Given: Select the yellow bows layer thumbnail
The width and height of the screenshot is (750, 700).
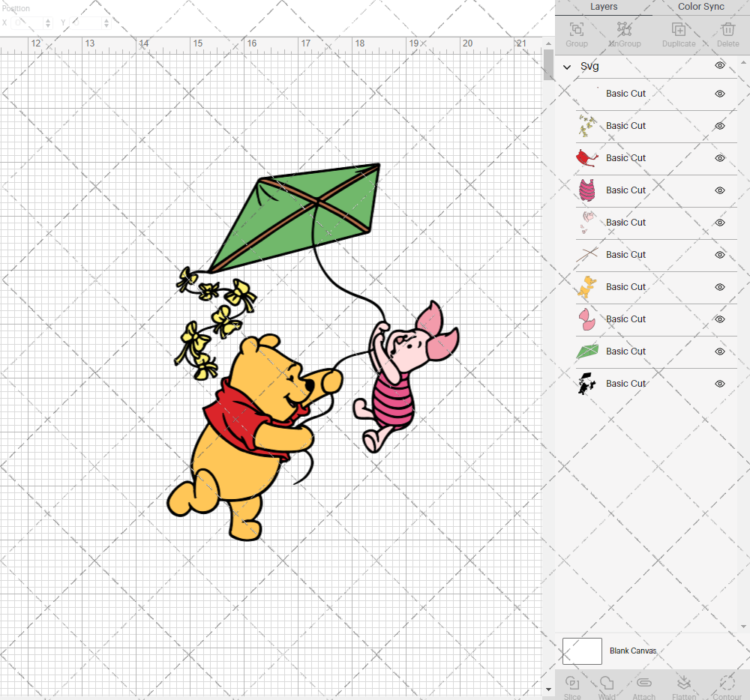Looking at the screenshot, I should click(x=587, y=126).
